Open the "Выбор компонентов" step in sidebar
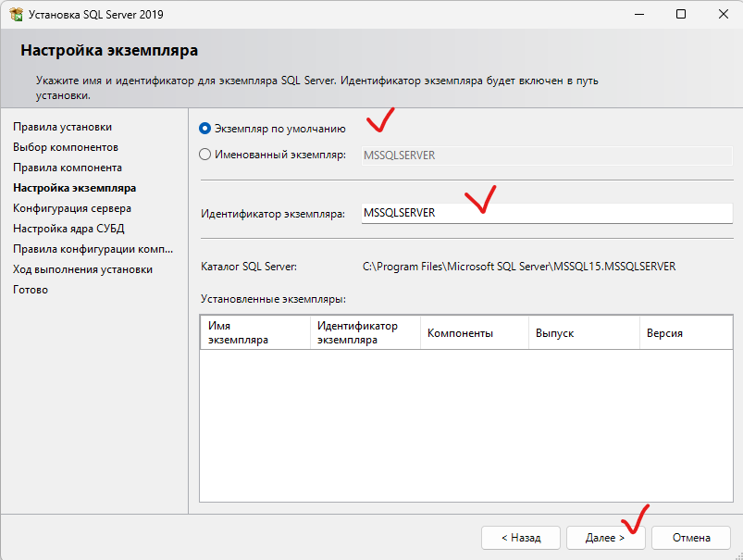 66,147
